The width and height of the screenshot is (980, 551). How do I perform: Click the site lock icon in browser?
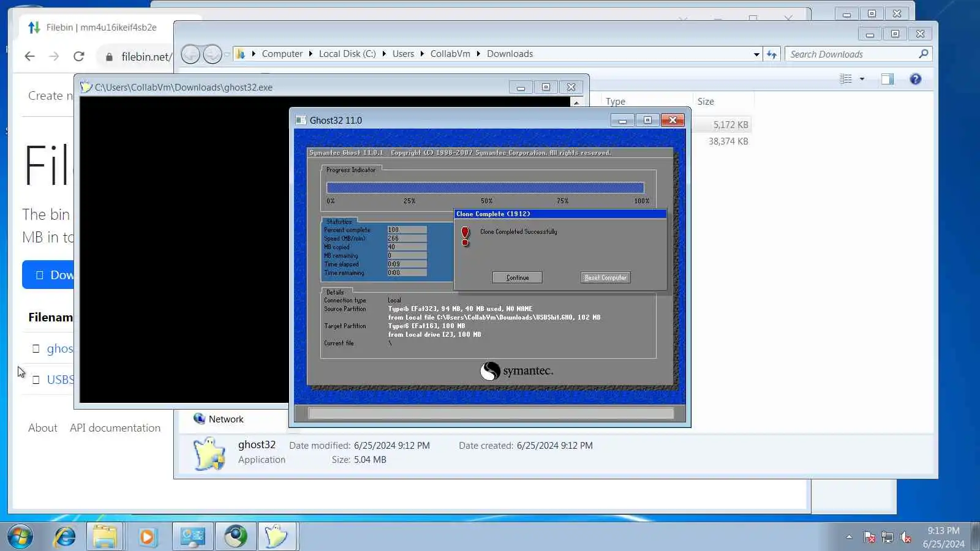pyautogui.click(x=109, y=57)
